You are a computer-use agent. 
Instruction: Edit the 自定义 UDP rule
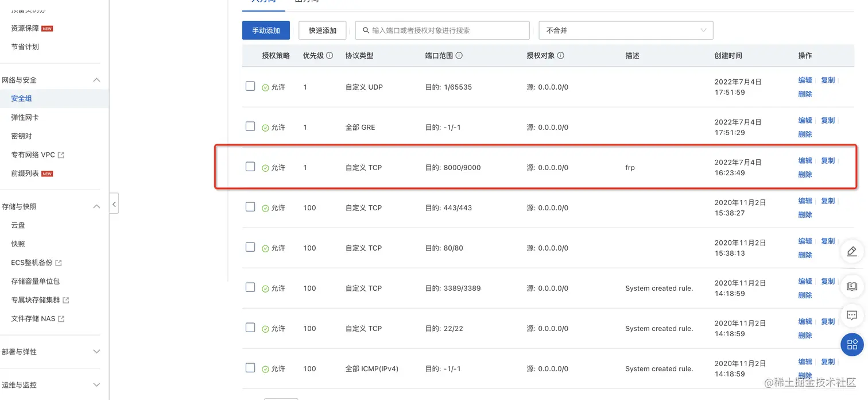(x=805, y=80)
